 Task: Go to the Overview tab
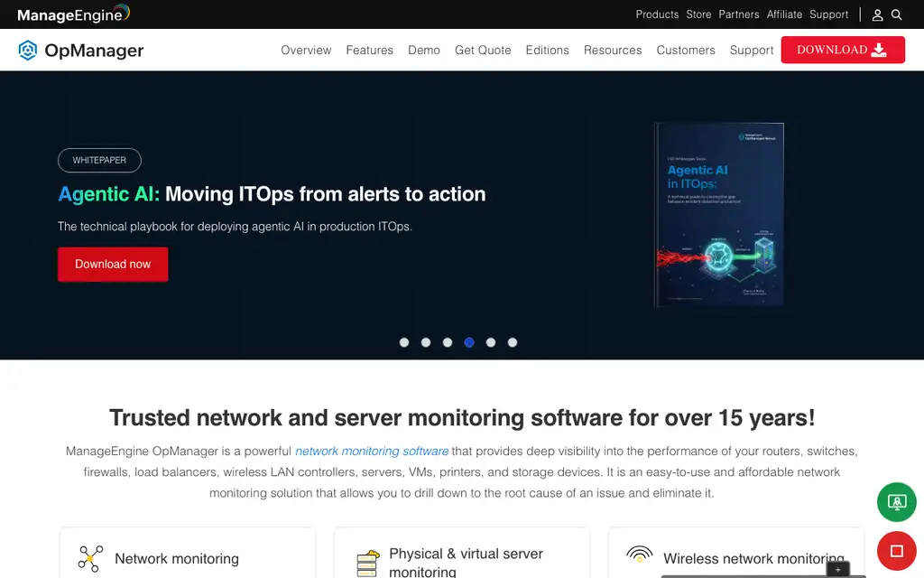(x=306, y=51)
